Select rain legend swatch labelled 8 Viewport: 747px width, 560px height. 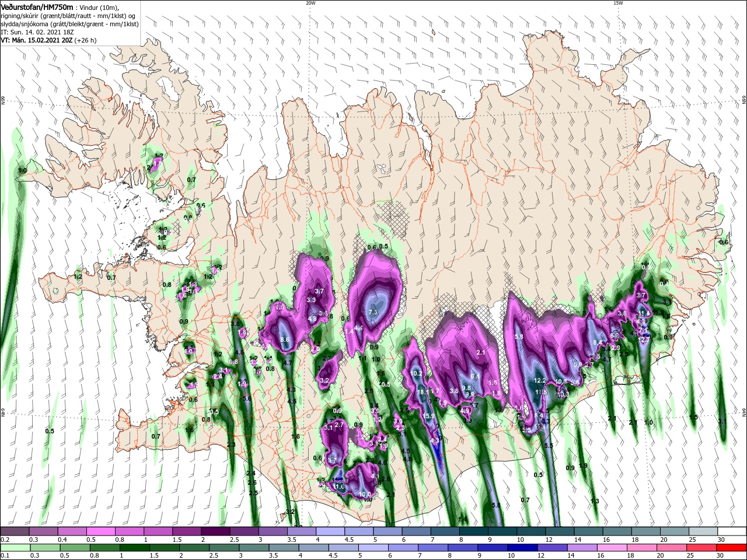click(x=462, y=548)
